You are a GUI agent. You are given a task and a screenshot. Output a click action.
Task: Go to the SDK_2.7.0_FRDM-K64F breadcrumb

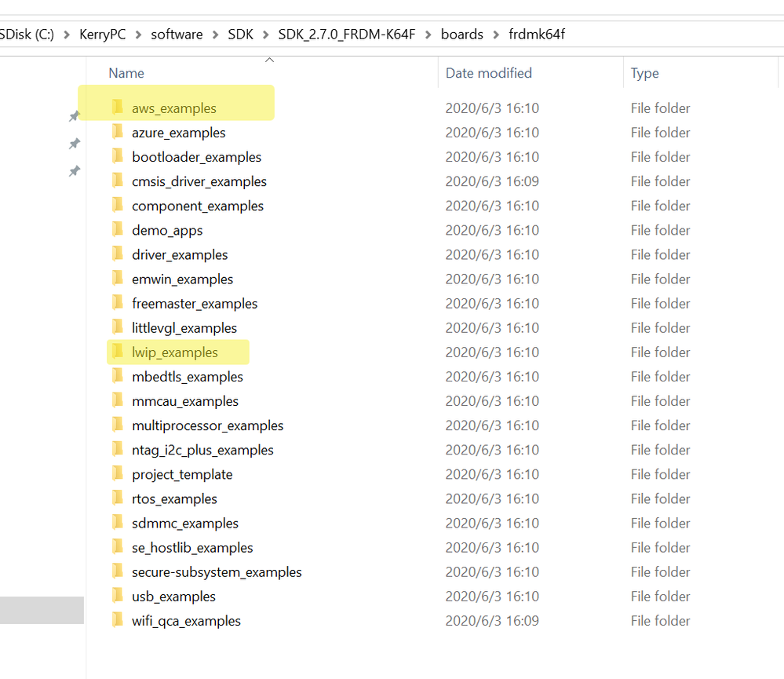347,35
